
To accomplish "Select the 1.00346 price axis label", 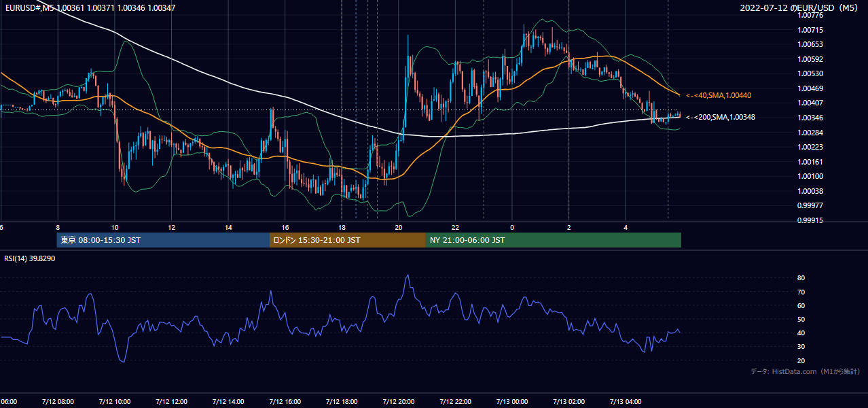I will coord(811,118).
